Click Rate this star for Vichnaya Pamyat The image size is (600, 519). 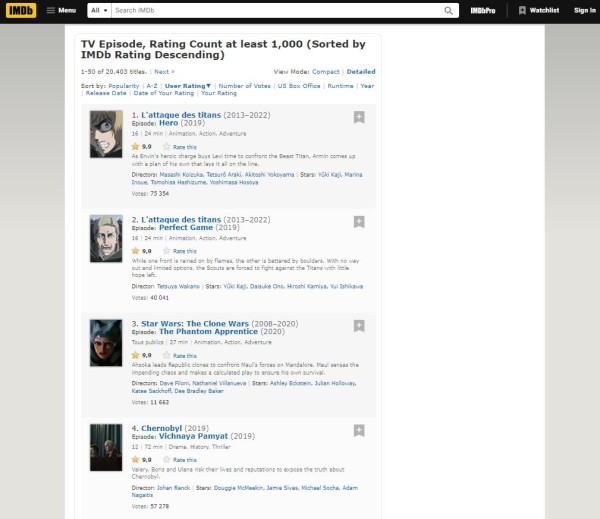[x=166, y=460]
